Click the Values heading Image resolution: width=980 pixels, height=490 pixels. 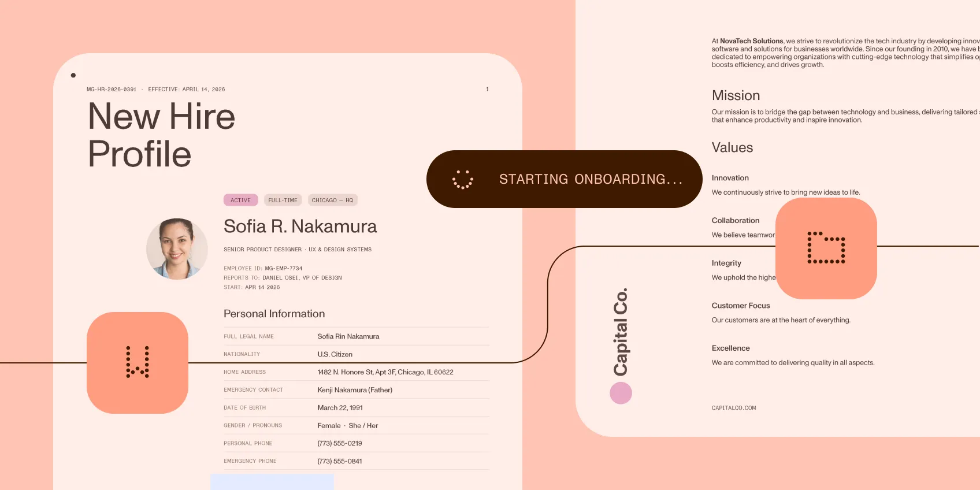[732, 147]
